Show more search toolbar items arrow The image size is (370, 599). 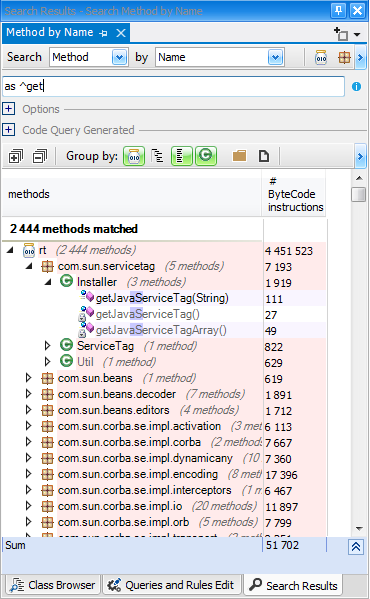pyautogui.click(x=360, y=58)
